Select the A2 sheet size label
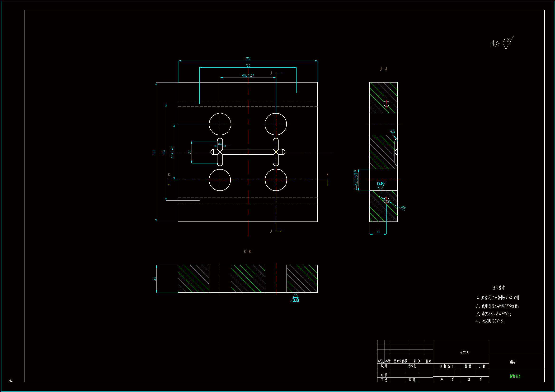The height and width of the screenshot is (392, 555). coord(11,380)
